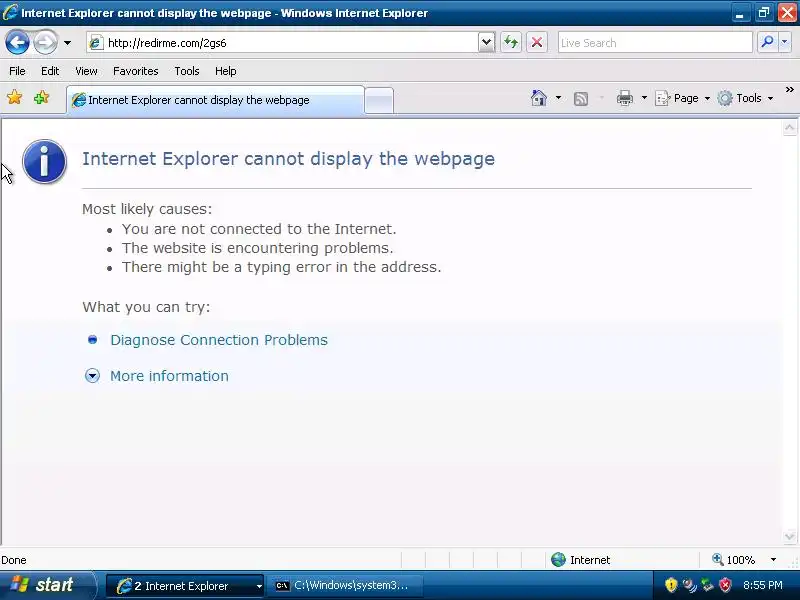
Task: Expand the More information section
Action: pyautogui.click(x=169, y=376)
